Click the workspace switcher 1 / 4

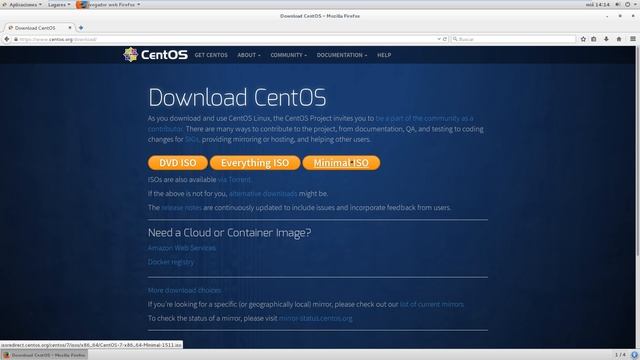click(620, 355)
